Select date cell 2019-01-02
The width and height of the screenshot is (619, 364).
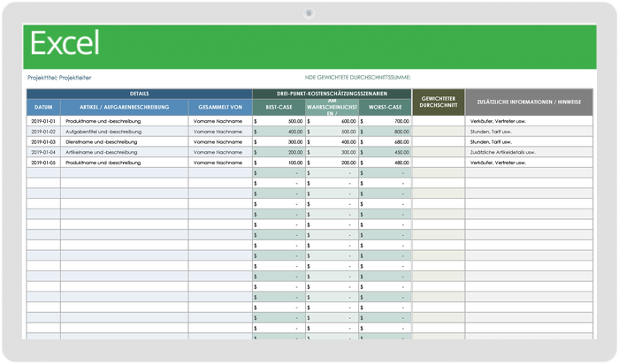pos(43,132)
